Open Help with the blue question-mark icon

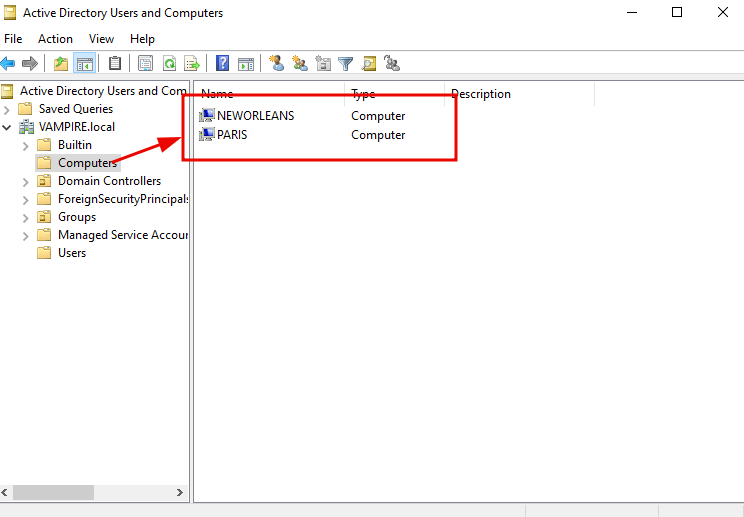click(223, 63)
